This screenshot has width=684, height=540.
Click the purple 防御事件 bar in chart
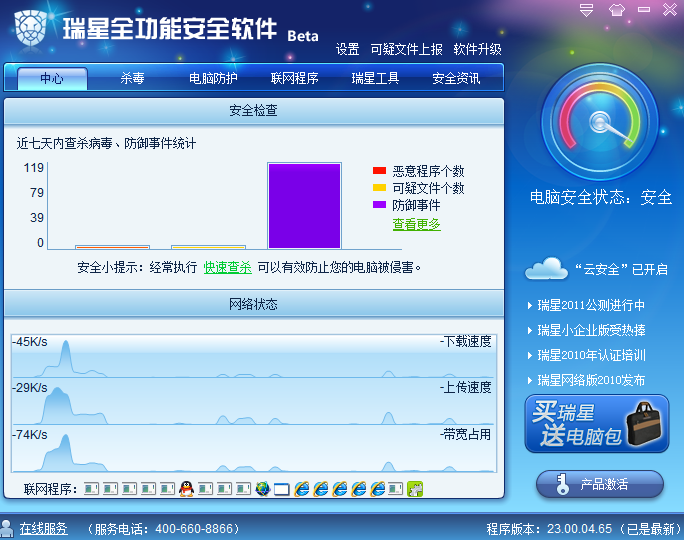[304, 206]
